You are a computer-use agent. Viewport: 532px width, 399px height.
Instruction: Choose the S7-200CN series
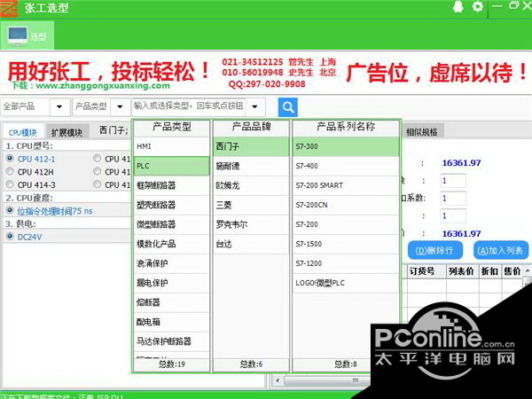click(x=346, y=205)
